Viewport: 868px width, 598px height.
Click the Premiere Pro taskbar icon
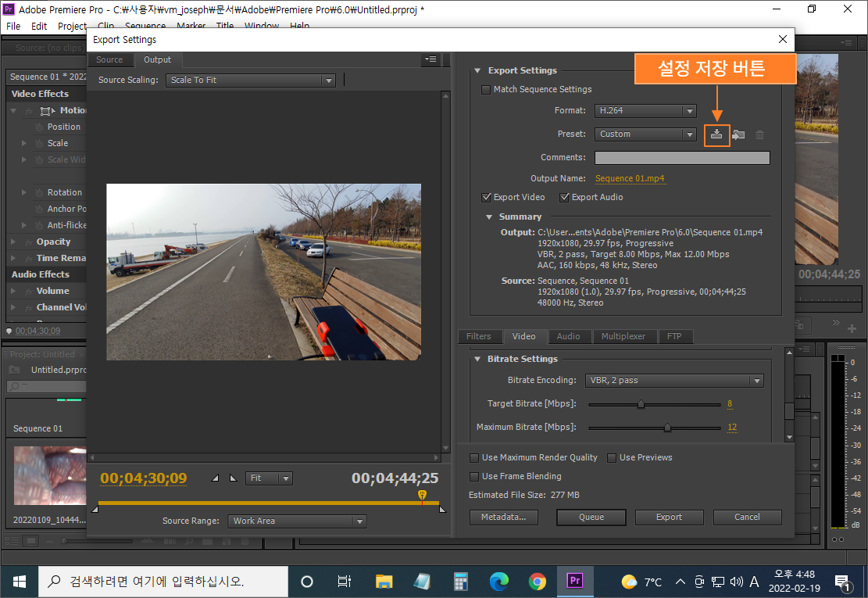point(574,581)
